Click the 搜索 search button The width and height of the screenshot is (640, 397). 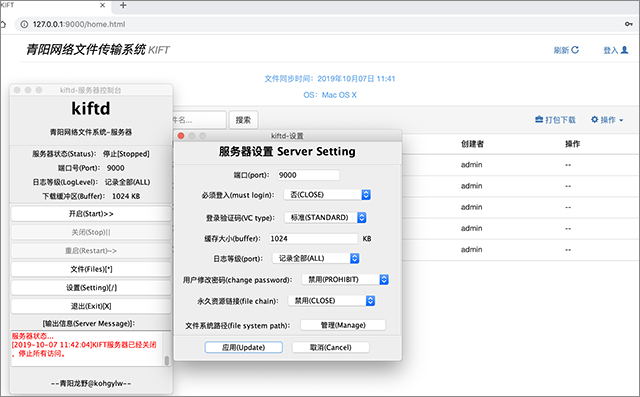[243, 120]
